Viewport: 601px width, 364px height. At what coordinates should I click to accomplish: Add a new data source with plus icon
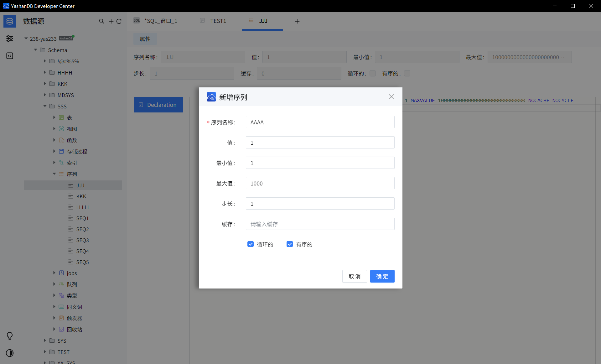111,21
